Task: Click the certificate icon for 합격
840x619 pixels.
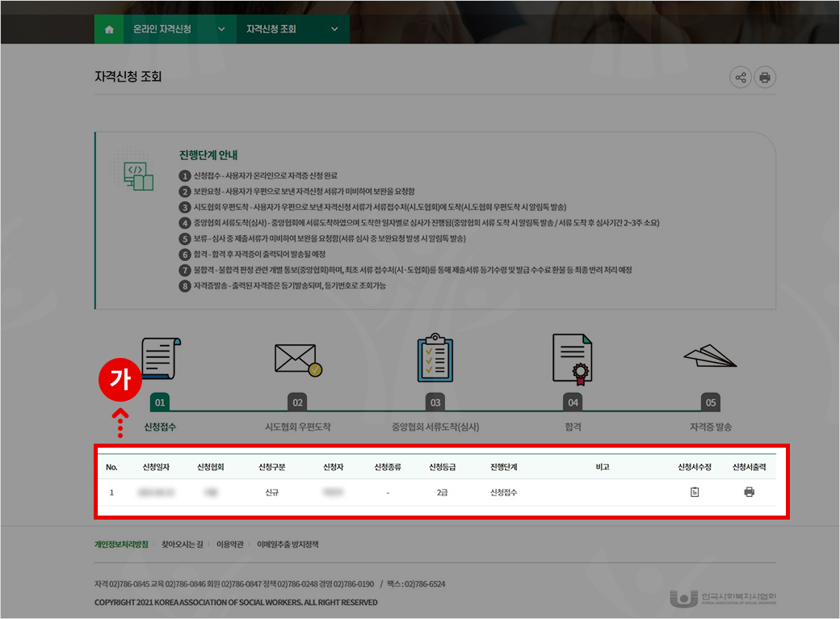Action: coord(573,358)
